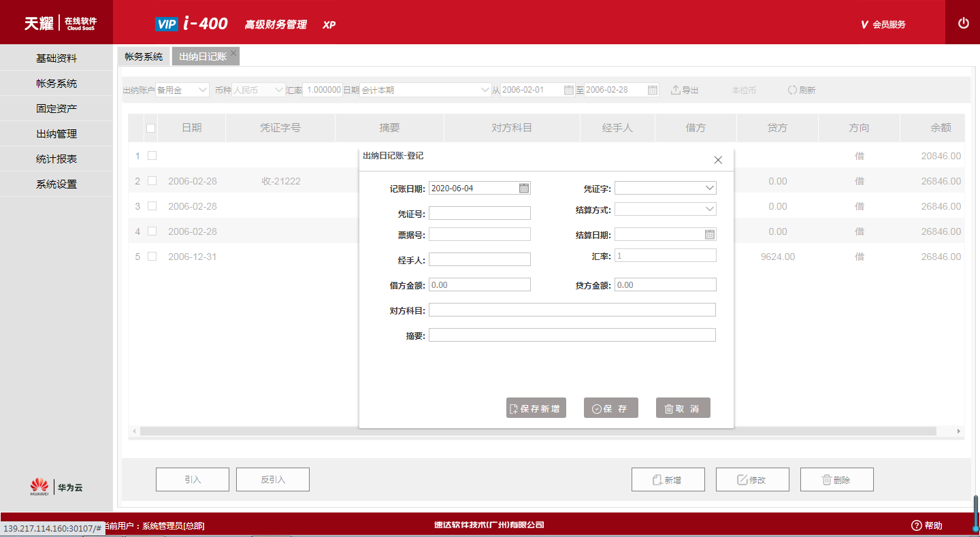This screenshot has width=980, height=537.
Task: Click the left arrow of the table scrollbar
Action: [134, 432]
